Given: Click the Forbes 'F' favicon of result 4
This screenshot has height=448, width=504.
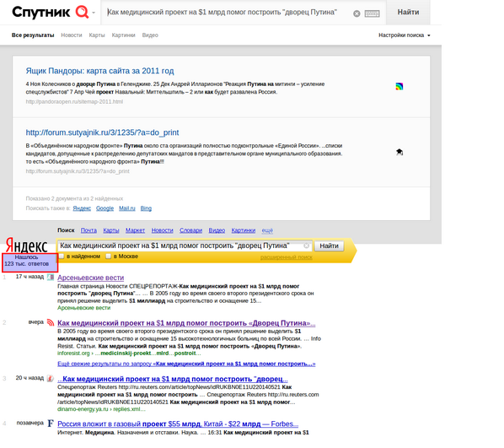Looking at the screenshot, I should click(x=51, y=423).
